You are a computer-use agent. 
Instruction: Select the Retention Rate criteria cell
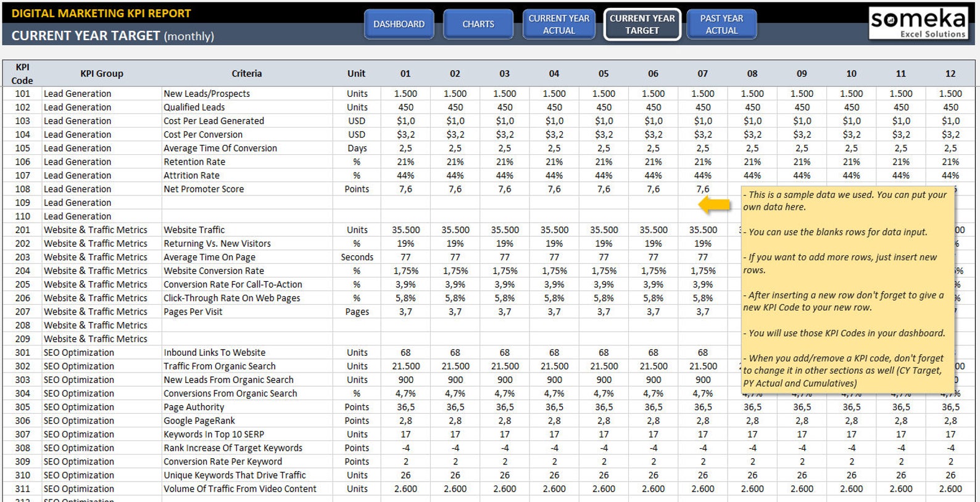tap(247, 162)
